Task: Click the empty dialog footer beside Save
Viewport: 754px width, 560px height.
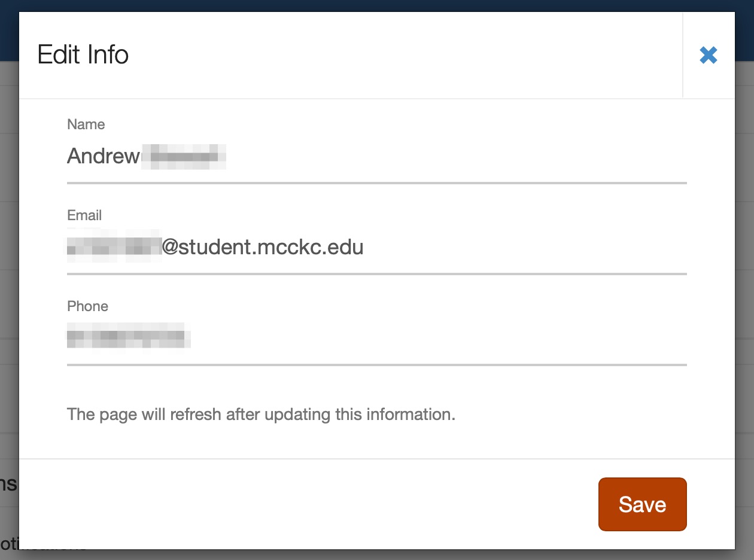Action: click(308, 504)
